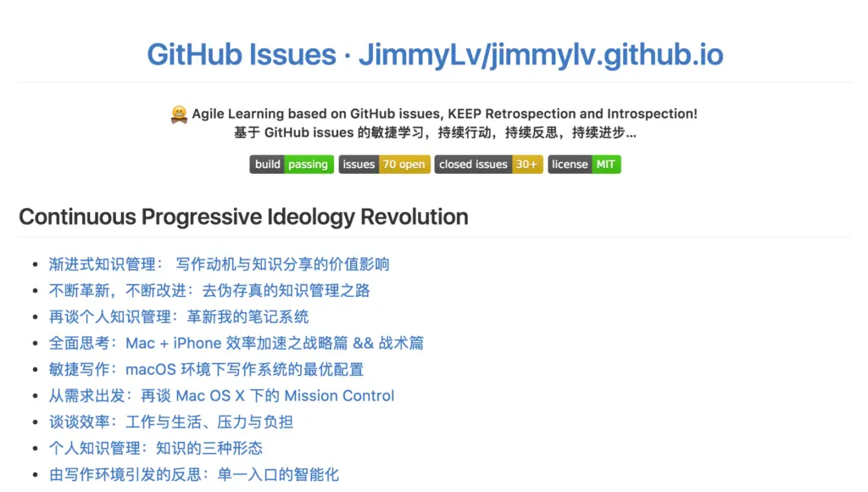Open link 渐进式知识管理：写作动机与知识分享的价值影响
The image size is (868, 492).
tap(220, 265)
